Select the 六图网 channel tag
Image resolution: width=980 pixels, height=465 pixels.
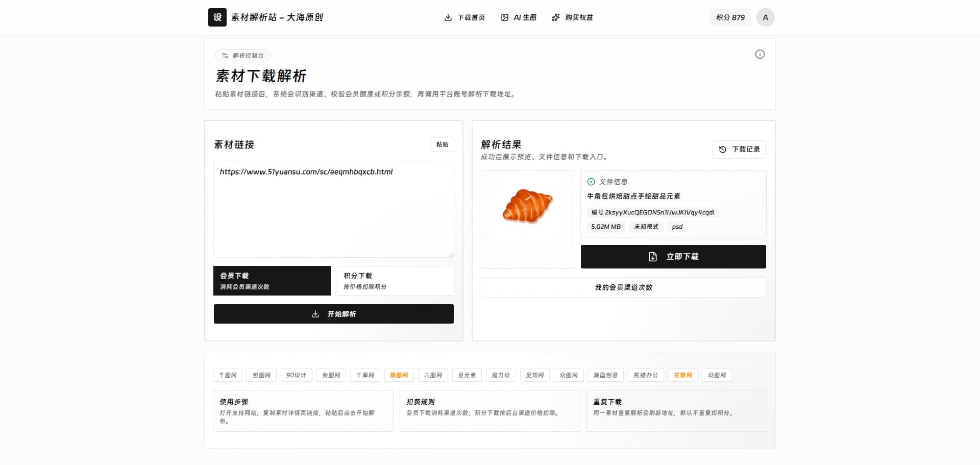coord(433,375)
